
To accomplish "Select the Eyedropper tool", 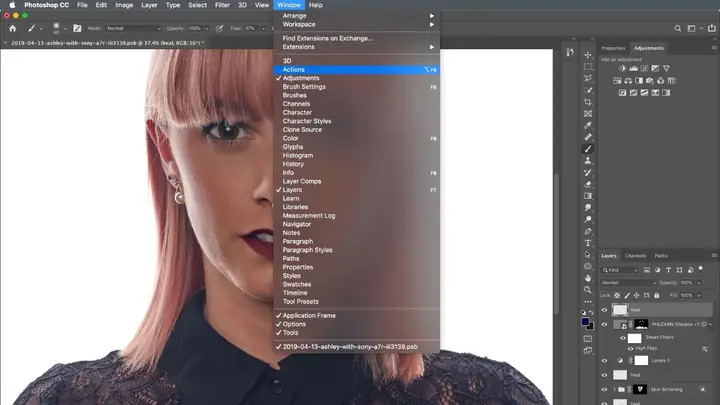I will click(588, 125).
